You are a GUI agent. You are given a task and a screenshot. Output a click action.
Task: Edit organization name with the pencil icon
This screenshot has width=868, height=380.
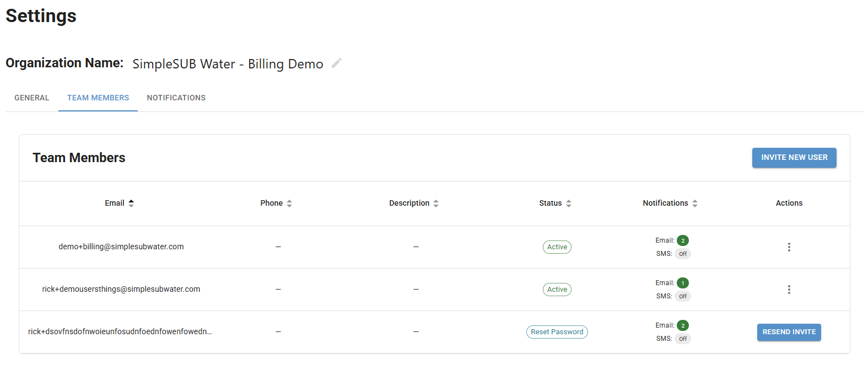click(x=337, y=63)
